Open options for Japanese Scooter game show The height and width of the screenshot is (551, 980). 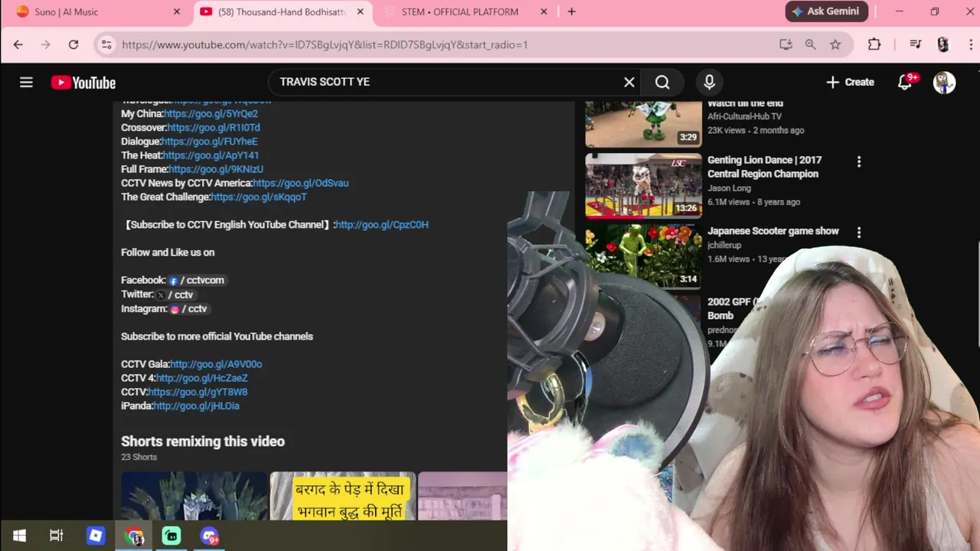pyautogui.click(x=858, y=232)
